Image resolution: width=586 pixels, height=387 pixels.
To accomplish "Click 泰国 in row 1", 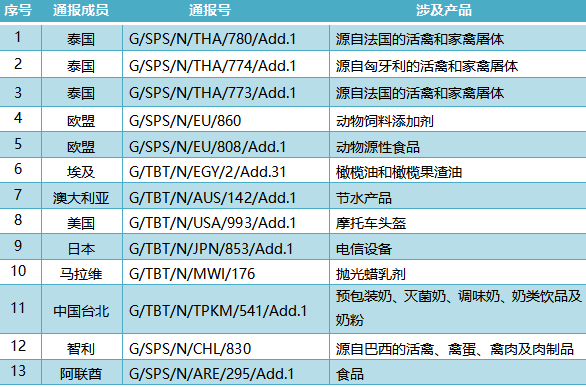I will coord(81,39).
